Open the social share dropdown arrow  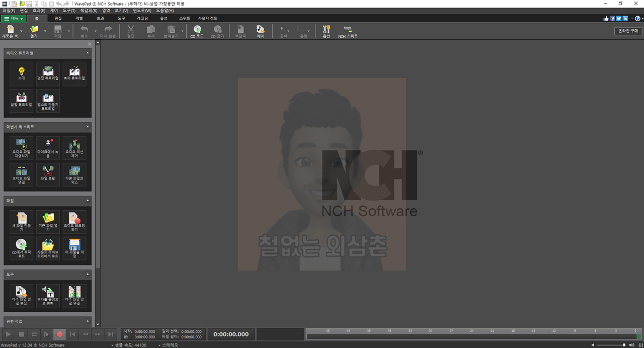click(x=631, y=19)
